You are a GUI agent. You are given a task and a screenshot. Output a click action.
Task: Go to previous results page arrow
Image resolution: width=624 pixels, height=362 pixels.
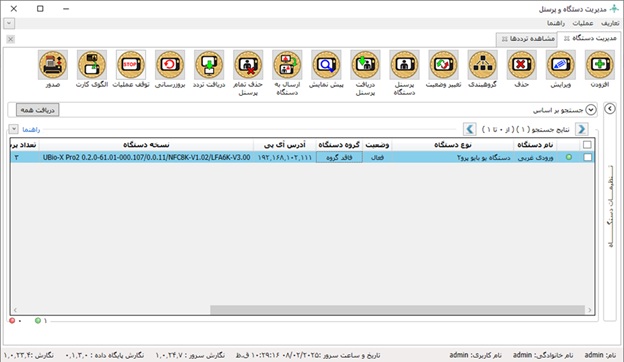(x=581, y=129)
